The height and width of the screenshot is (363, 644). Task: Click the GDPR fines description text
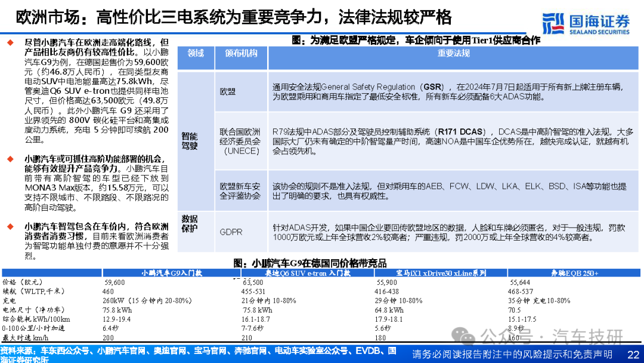(x=448, y=232)
